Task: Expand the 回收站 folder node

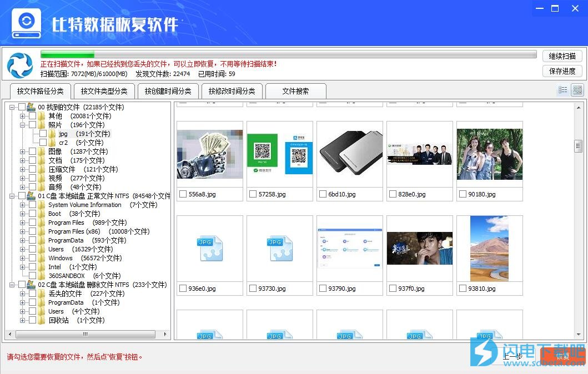Action: tap(23, 320)
